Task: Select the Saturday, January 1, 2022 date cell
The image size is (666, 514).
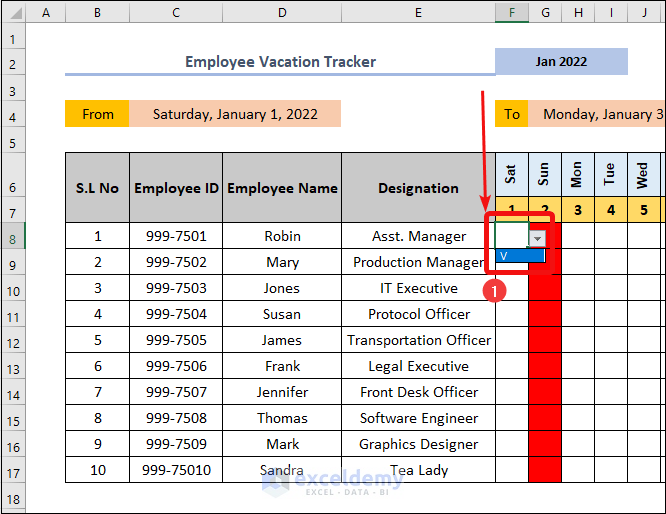Action: (x=235, y=114)
